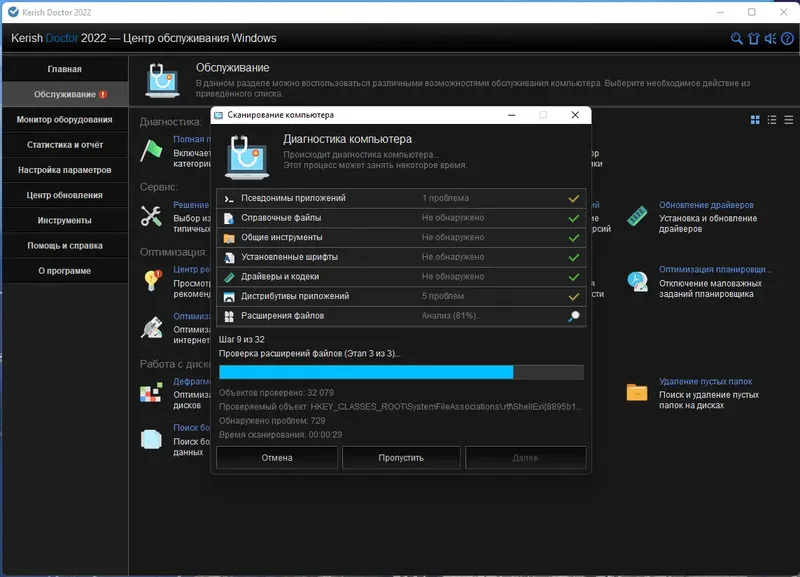Viewport: 800px width, 577px height.
Task: Click the terminal icon of Псевдонимы приложений
Action: 229,198
